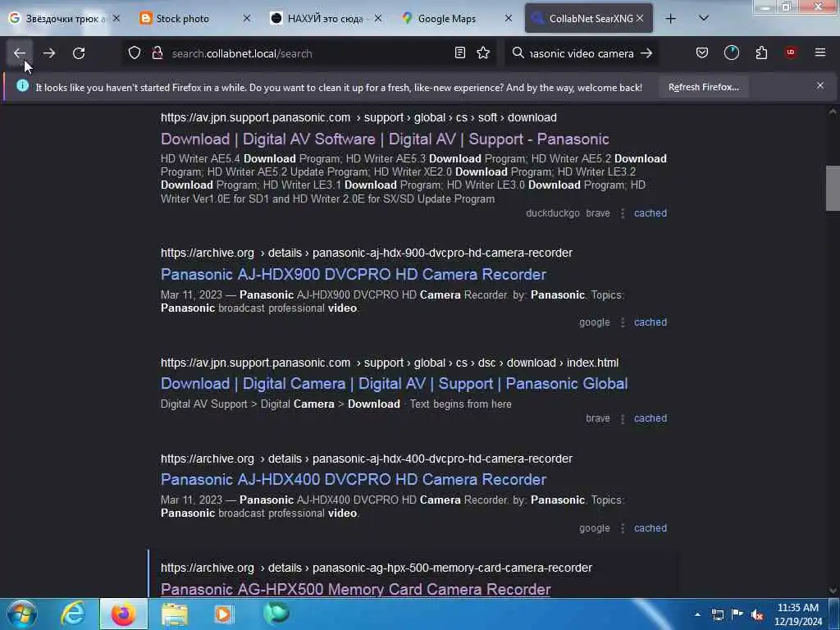Close the Google Maps tab
The image size is (840, 630).
[x=509, y=18]
